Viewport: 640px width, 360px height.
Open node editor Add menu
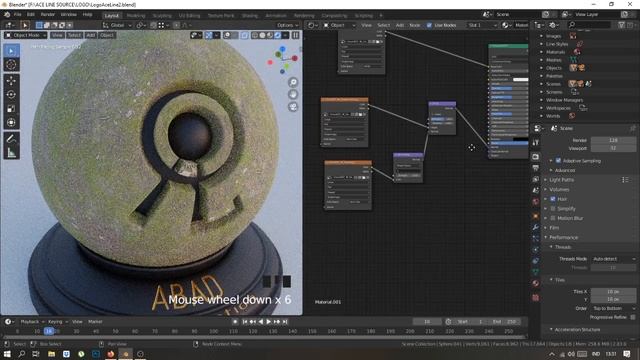coord(400,25)
